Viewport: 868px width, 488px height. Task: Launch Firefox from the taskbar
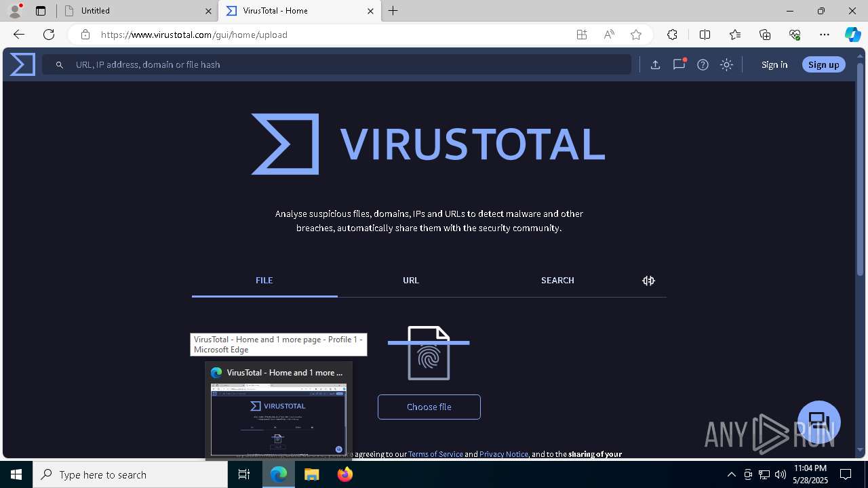(x=344, y=474)
